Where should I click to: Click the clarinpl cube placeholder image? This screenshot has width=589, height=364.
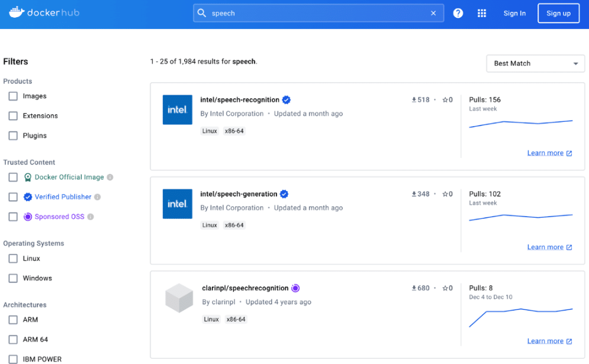click(179, 298)
